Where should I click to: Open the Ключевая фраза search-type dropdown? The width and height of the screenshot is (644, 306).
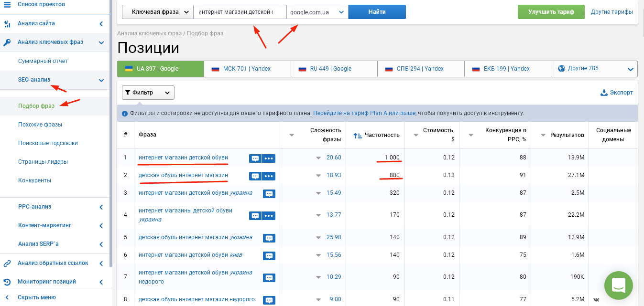[x=157, y=12]
